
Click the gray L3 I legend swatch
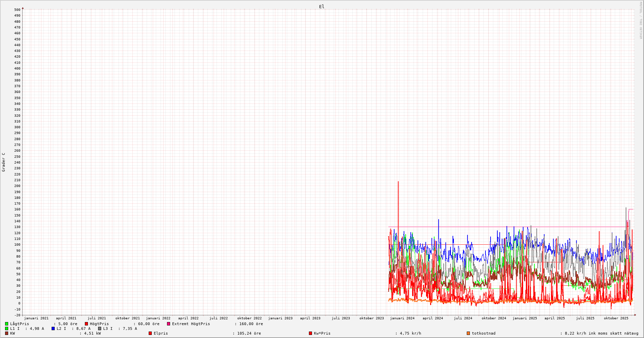tap(99, 328)
